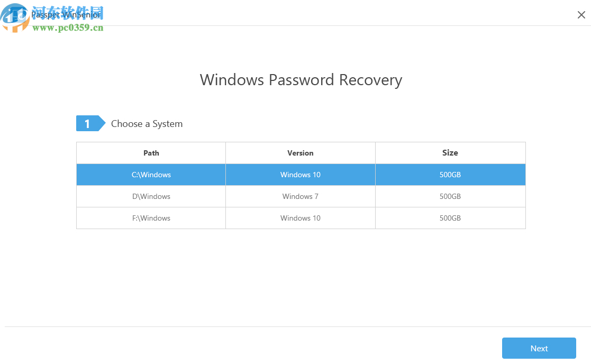Click the Windows 7 version cell

click(300, 196)
